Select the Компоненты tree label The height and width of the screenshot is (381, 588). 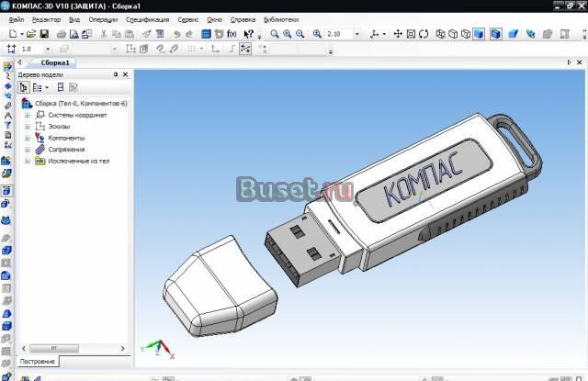66,139
